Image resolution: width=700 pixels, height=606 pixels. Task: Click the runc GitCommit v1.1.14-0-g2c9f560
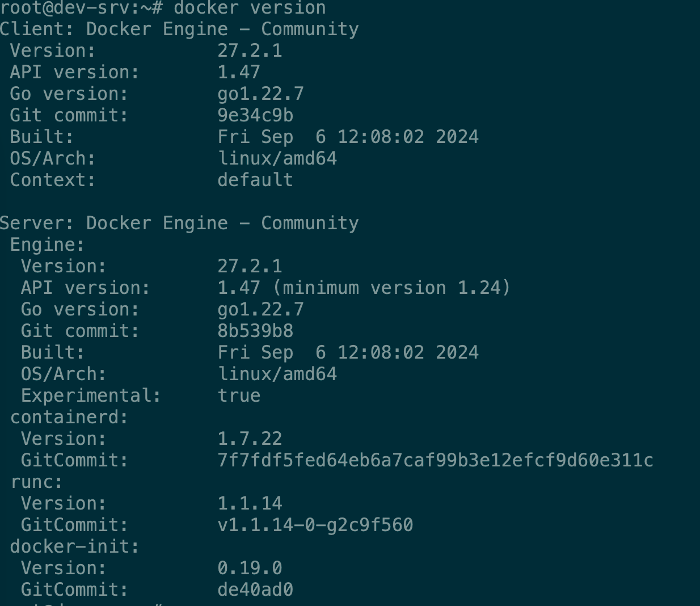(315, 525)
